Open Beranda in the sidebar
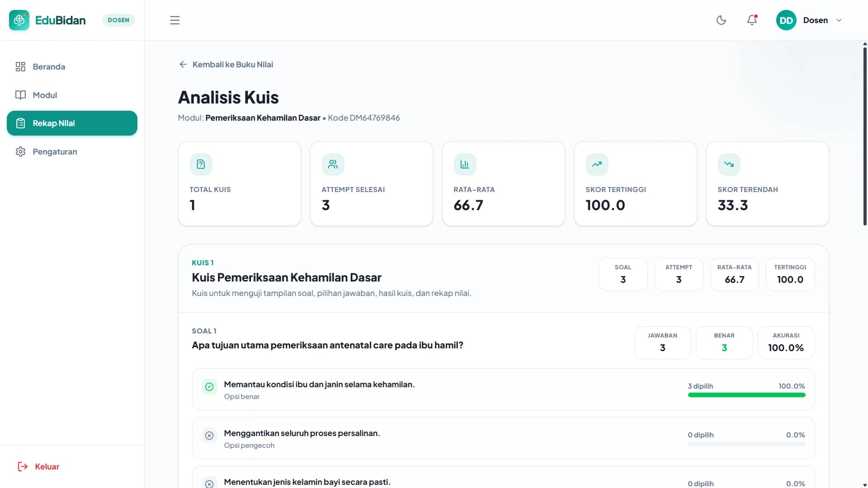This screenshot has width=868, height=488. 72,67
